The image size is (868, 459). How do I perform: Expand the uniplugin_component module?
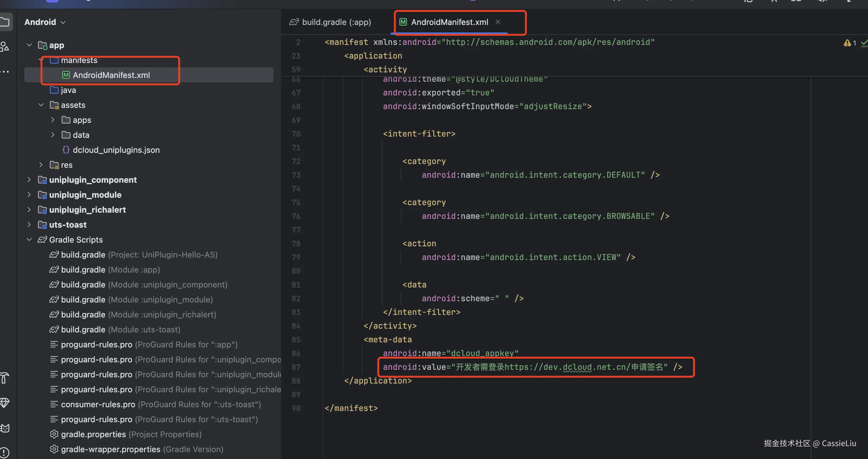29,180
